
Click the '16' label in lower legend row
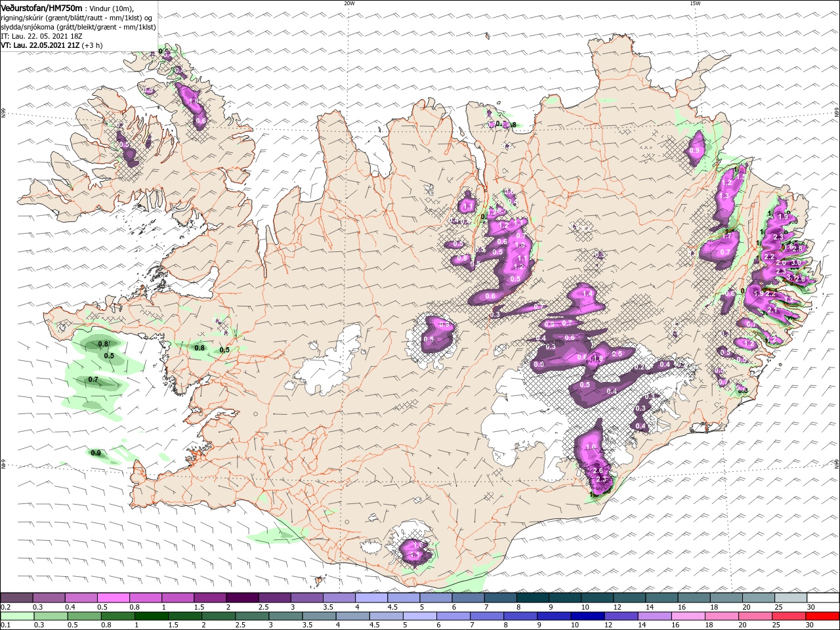coord(676,625)
